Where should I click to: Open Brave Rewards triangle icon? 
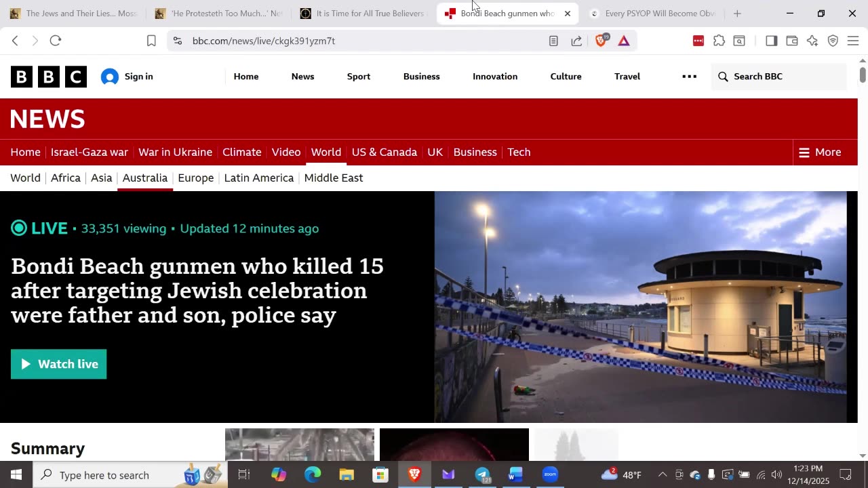click(x=624, y=41)
